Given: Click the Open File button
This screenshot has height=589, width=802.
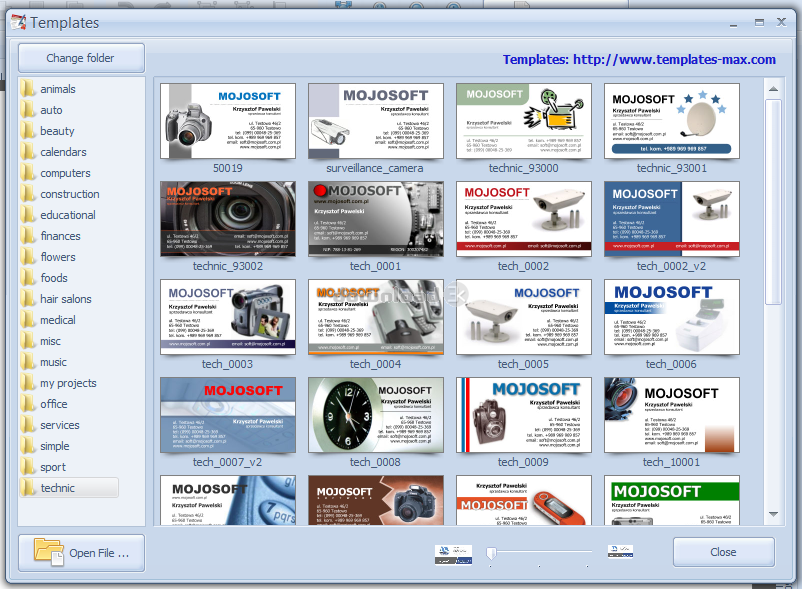Looking at the screenshot, I should pyautogui.click(x=81, y=553).
